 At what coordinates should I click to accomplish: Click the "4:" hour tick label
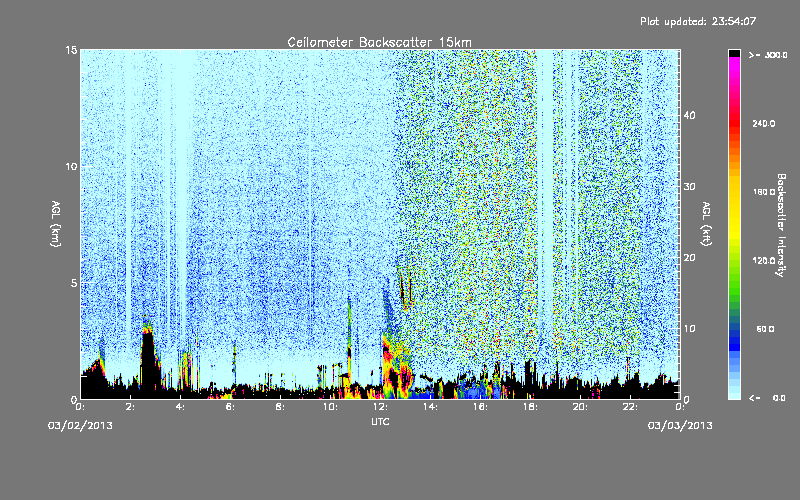[x=180, y=407]
